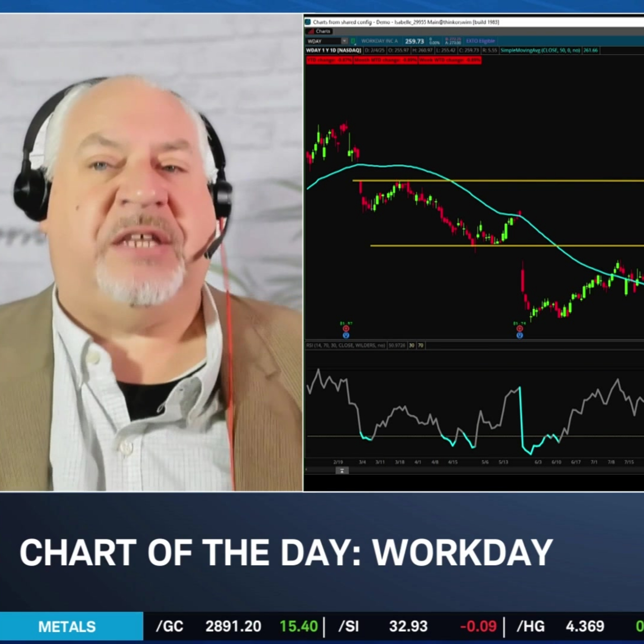Click the O: 255.97 open value
Viewport: 644px width, 644px height.
(398, 50)
